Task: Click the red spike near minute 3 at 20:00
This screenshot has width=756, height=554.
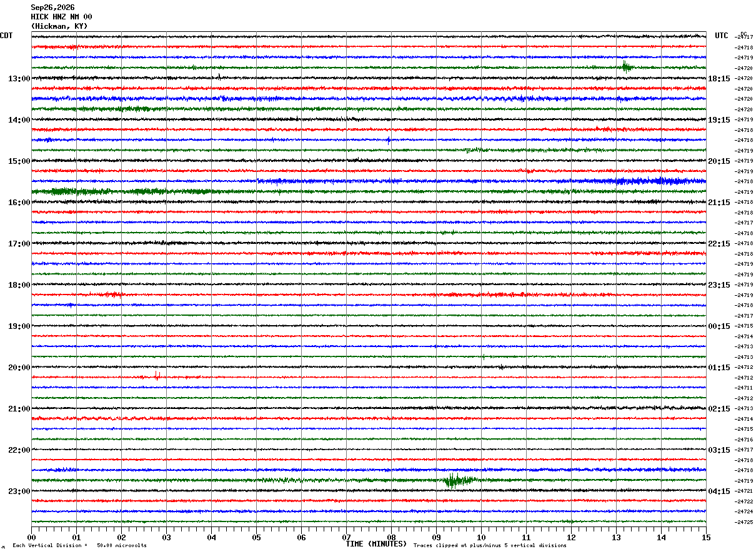Action: tap(157, 375)
